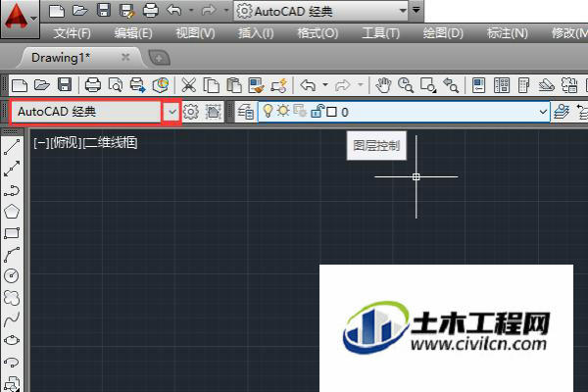Toggle layer 0 on/off light bulb
The height and width of the screenshot is (392, 588).
click(268, 112)
